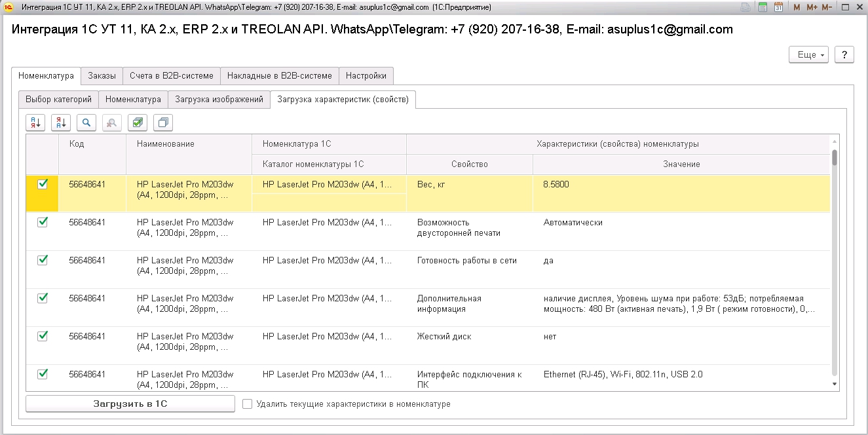
Task: Sort the list descending Я to А
Action: [61, 123]
